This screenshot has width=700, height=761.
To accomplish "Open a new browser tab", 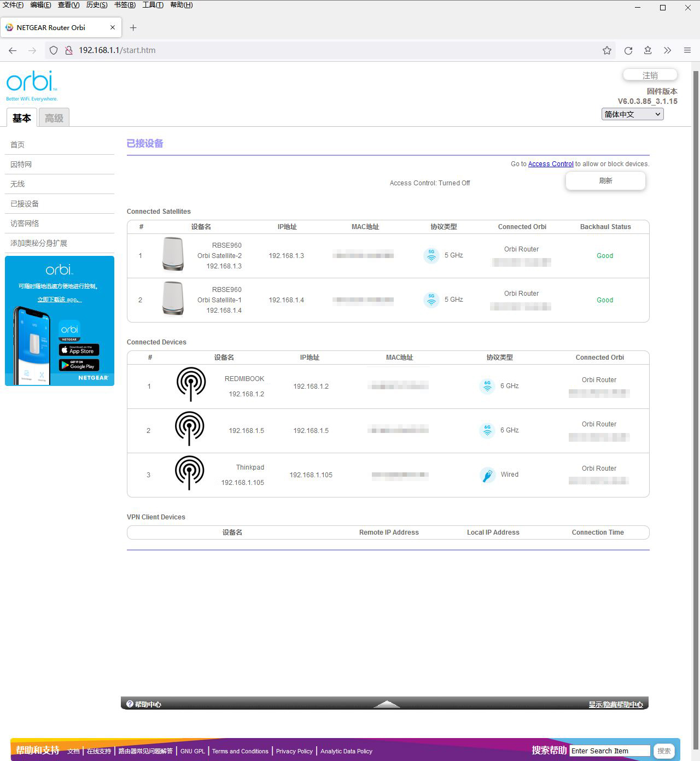I will tap(133, 27).
